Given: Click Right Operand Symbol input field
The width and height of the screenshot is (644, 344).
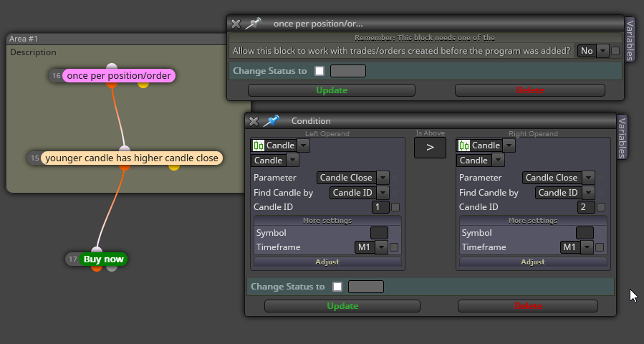Looking at the screenshot, I should pos(585,233).
